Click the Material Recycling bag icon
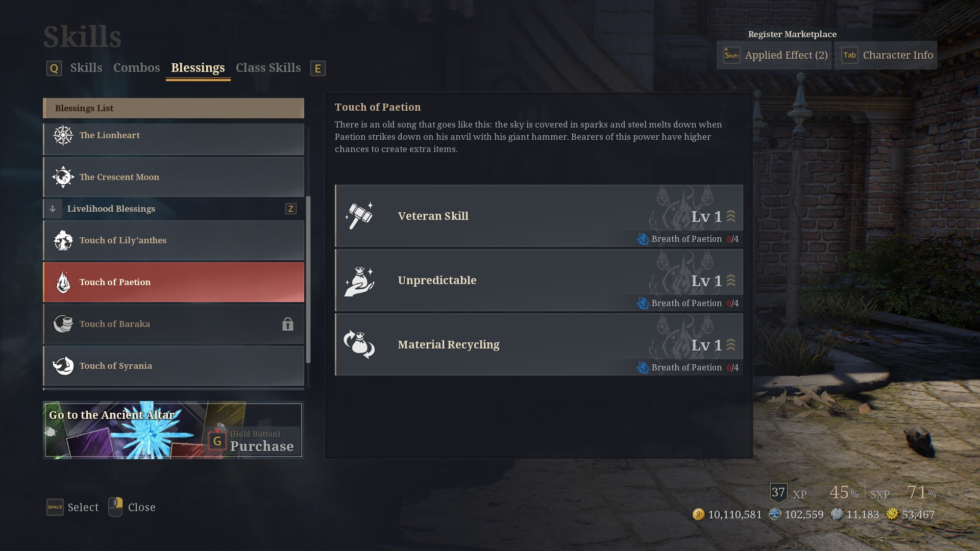The width and height of the screenshot is (980, 551). 359,344
